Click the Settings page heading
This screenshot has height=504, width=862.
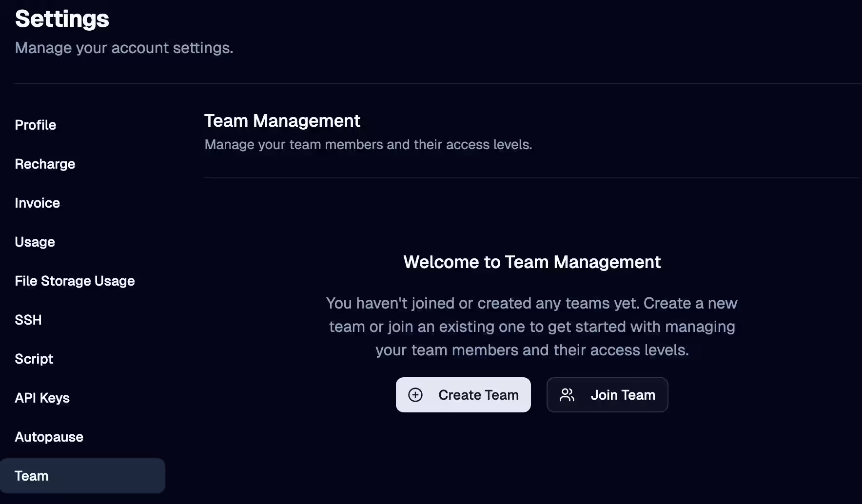[61, 19]
